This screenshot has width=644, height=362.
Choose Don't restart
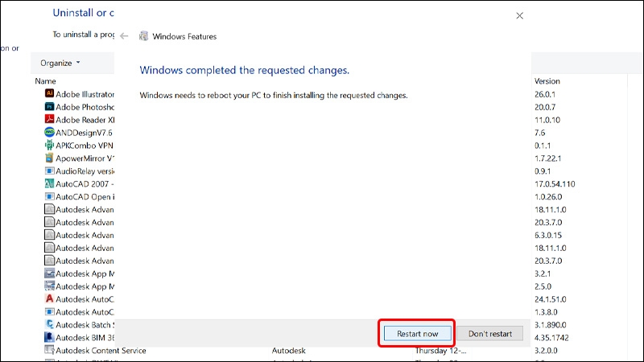tap(490, 334)
